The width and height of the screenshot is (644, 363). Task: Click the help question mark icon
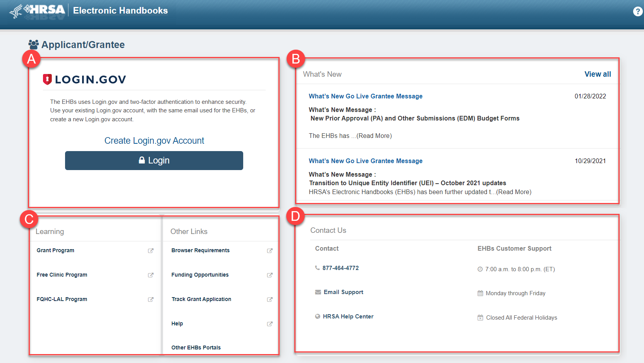(x=638, y=11)
